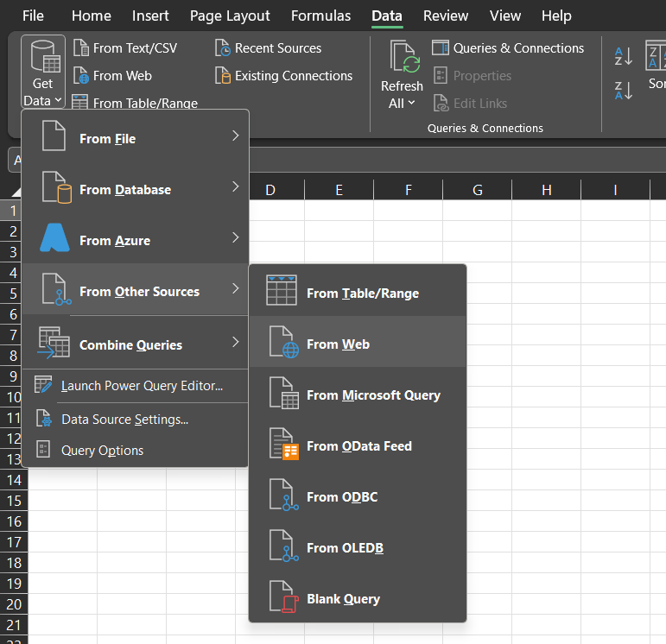Expand the From File submenu arrow
The image size is (666, 644).
pyautogui.click(x=235, y=136)
